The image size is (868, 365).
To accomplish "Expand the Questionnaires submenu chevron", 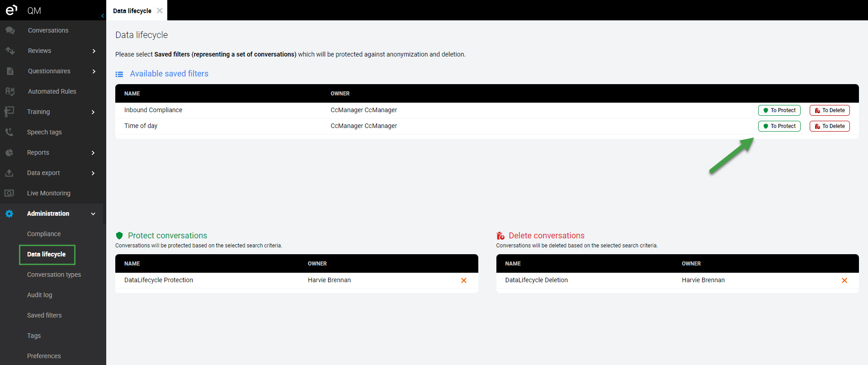I will (x=94, y=71).
